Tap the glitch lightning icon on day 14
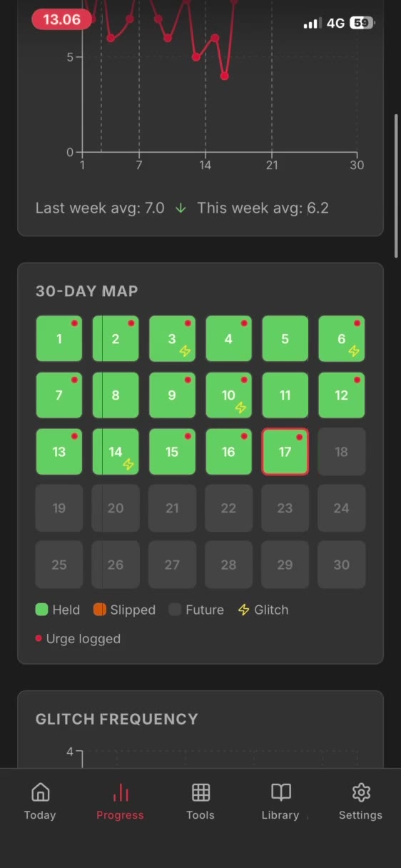Screen dimensions: 401x868 click(x=128, y=464)
